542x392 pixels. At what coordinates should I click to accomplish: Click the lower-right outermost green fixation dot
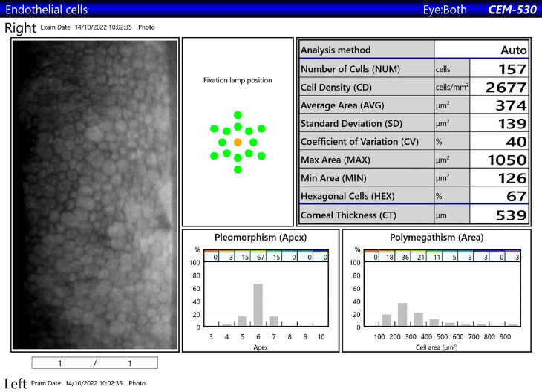tap(261, 156)
